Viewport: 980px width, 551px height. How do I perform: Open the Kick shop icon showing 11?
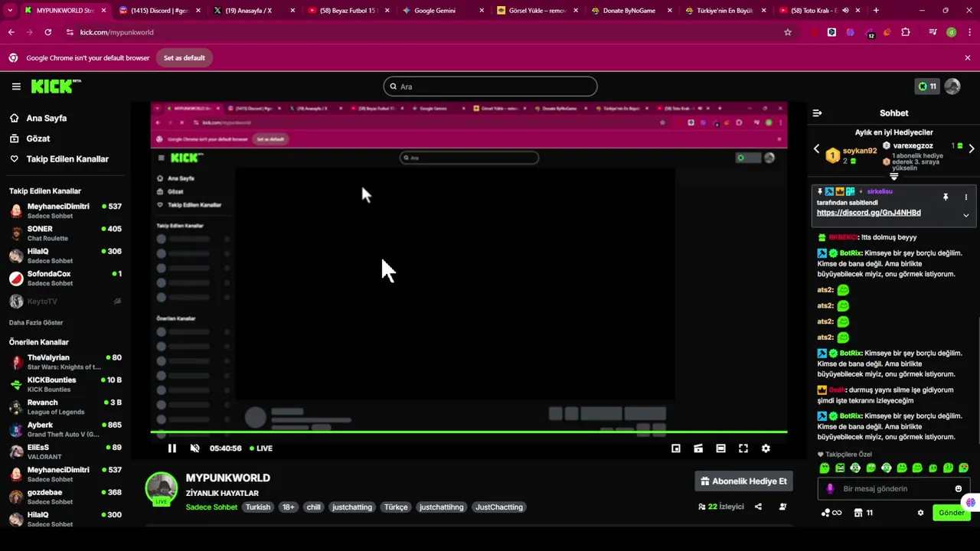coord(864,513)
